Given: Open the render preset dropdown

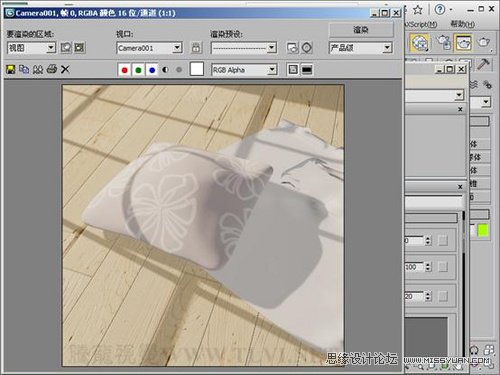Looking at the screenshot, I should click(244, 48).
